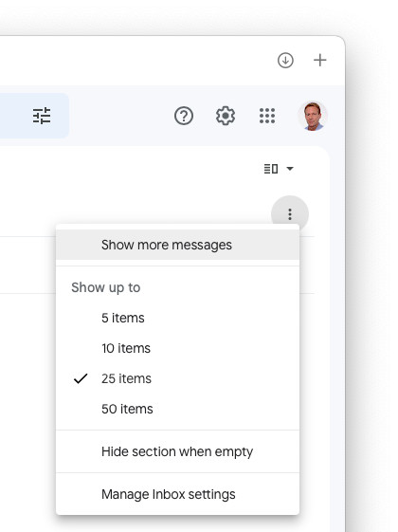
Task: Open a new tab with plus icon
Action: pyautogui.click(x=319, y=61)
